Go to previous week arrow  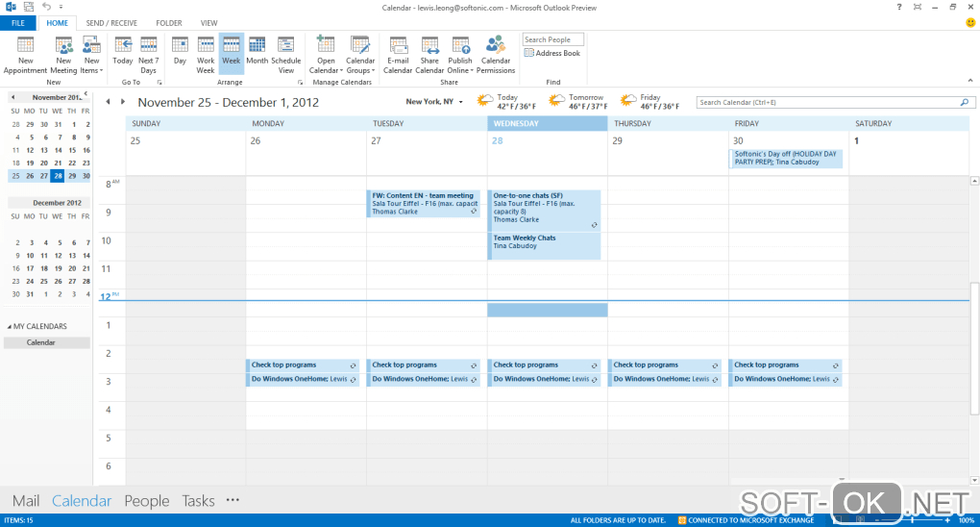(x=109, y=102)
